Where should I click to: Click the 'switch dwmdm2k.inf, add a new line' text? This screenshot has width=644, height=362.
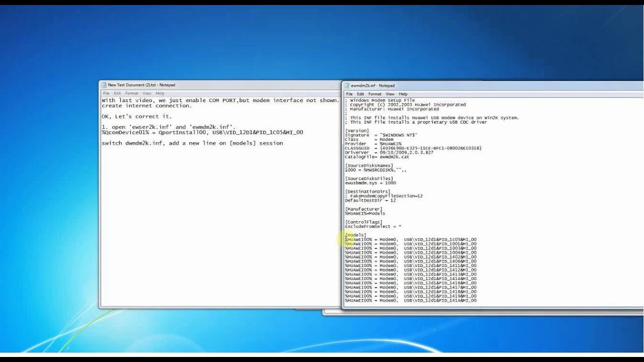click(192, 143)
